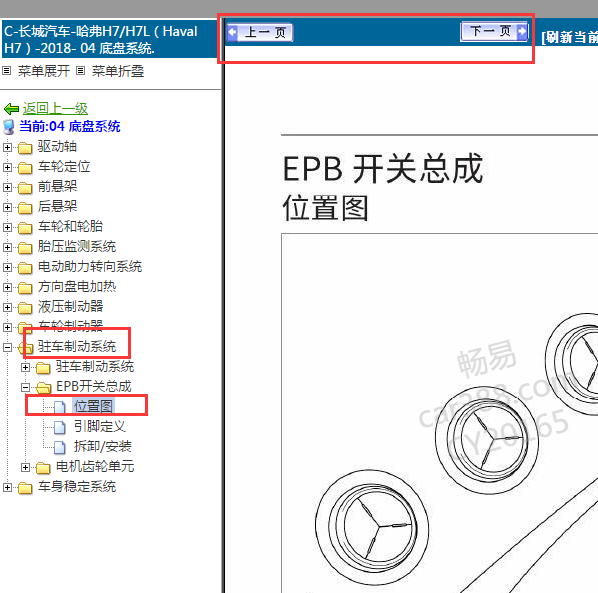Expand the 后悬架 folder
This screenshot has width=598, height=593.
pyautogui.click(x=7, y=207)
